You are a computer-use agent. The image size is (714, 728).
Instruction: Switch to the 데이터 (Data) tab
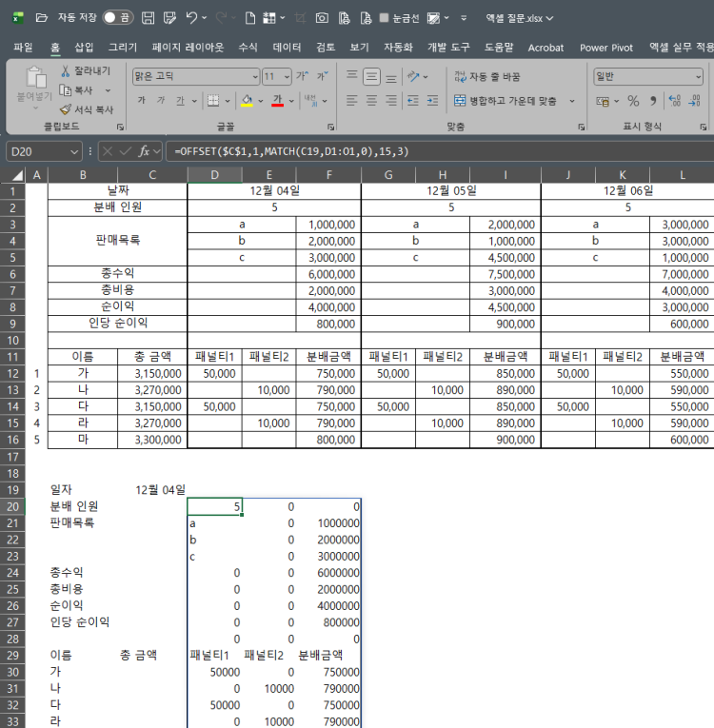pos(287,47)
